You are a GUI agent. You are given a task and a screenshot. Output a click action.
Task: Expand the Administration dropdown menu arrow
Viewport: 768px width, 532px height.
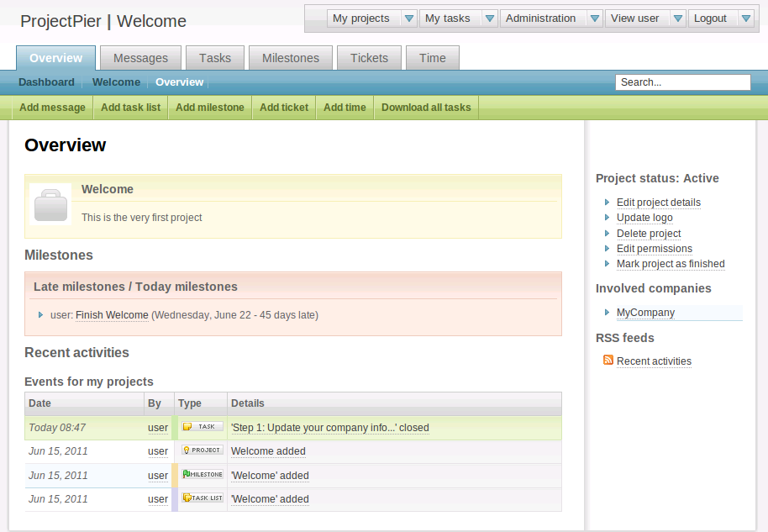click(x=594, y=18)
